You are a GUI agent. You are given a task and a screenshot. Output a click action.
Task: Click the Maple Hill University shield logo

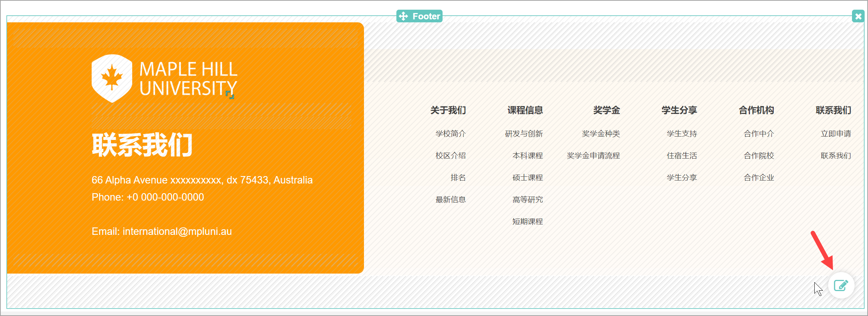pyautogui.click(x=112, y=78)
